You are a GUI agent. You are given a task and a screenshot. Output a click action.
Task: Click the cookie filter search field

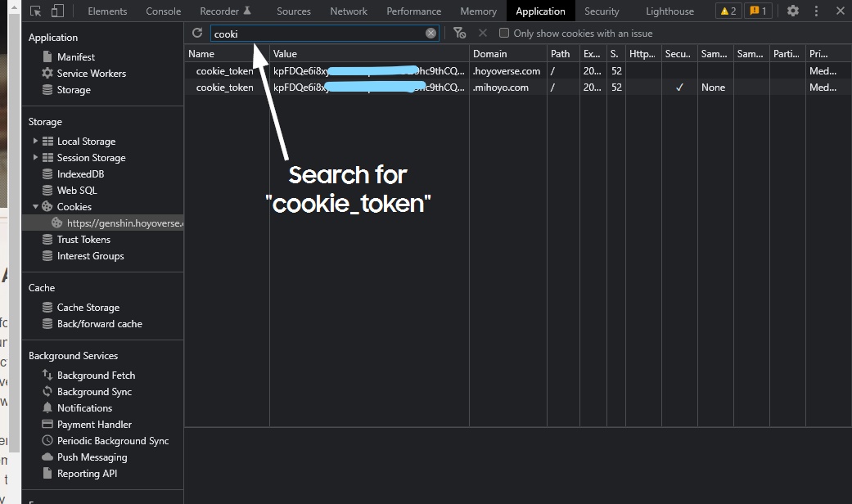coord(319,34)
